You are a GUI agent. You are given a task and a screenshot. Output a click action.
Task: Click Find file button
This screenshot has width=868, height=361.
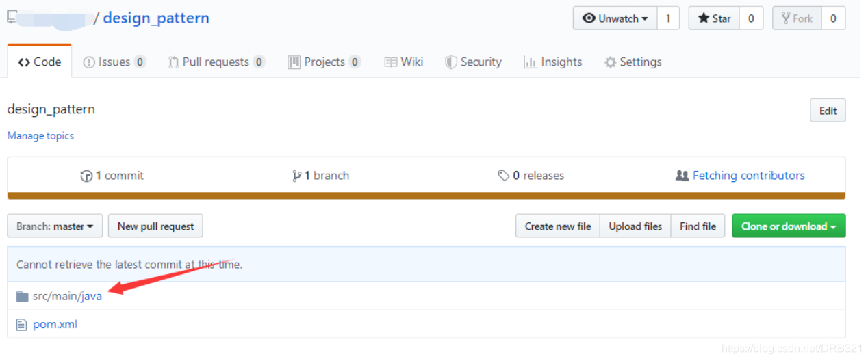[x=698, y=226]
